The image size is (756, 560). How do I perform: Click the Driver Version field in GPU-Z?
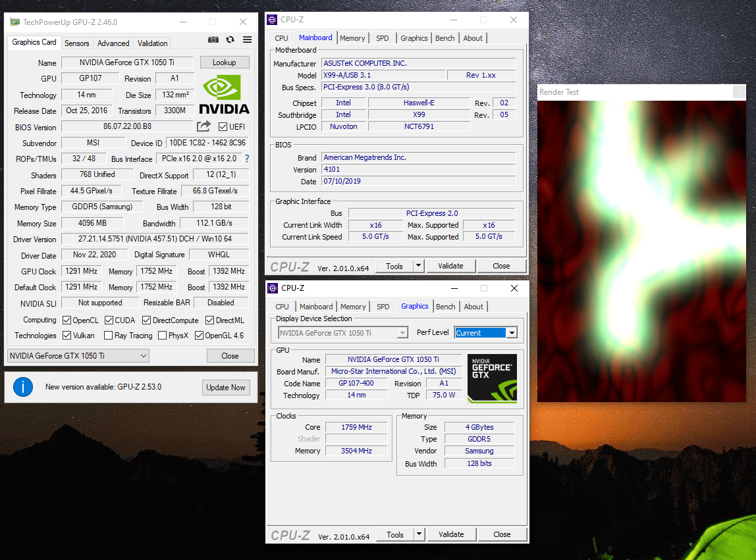coord(155,239)
